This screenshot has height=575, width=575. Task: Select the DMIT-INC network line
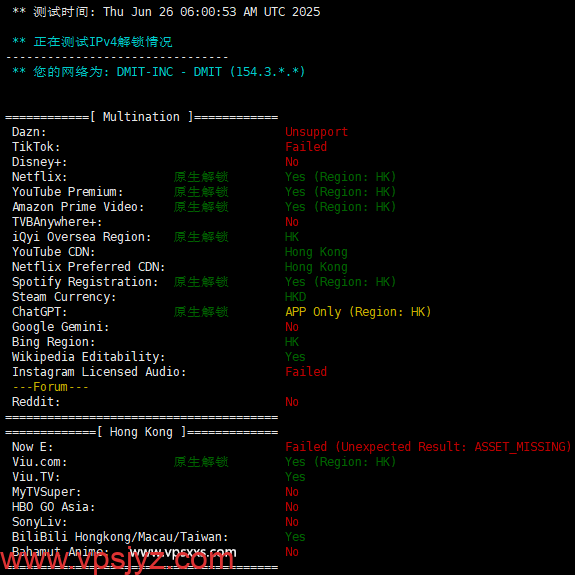click(x=158, y=72)
